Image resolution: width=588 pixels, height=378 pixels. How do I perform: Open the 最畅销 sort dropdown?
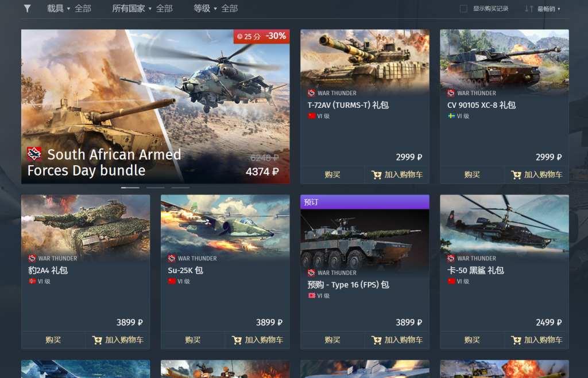coord(548,9)
